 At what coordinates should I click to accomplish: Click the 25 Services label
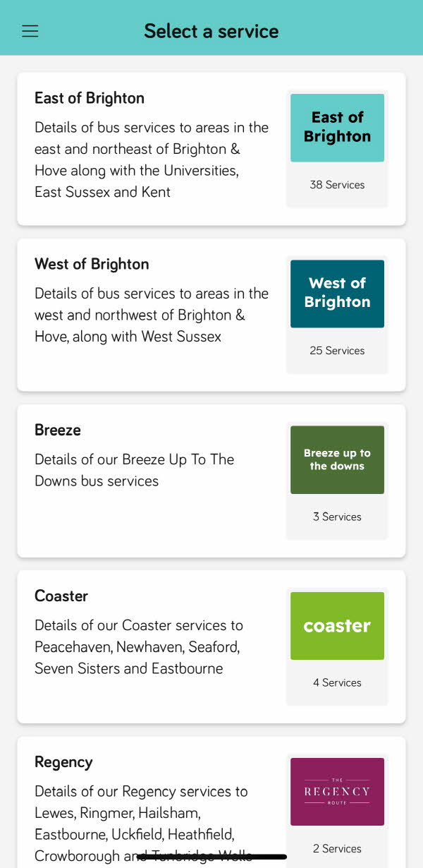[x=337, y=351]
